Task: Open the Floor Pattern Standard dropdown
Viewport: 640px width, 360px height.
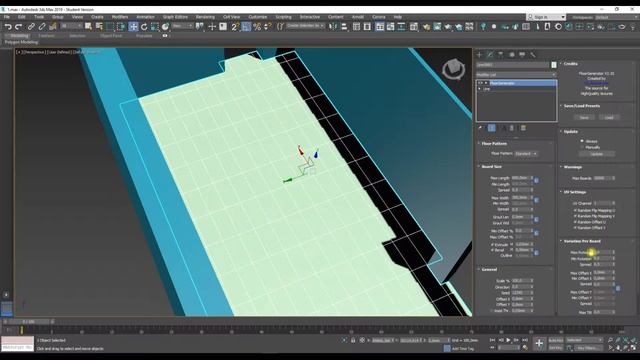Action: (x=526, y=153)
